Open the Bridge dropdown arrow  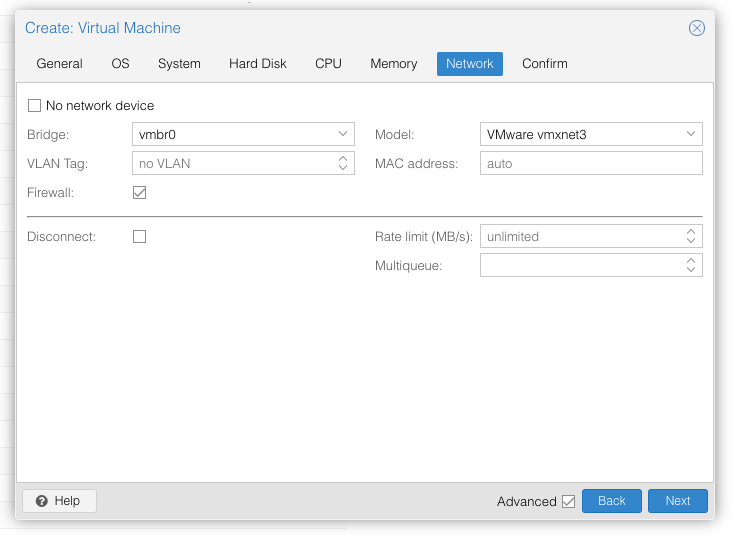(x=343, y=134)
